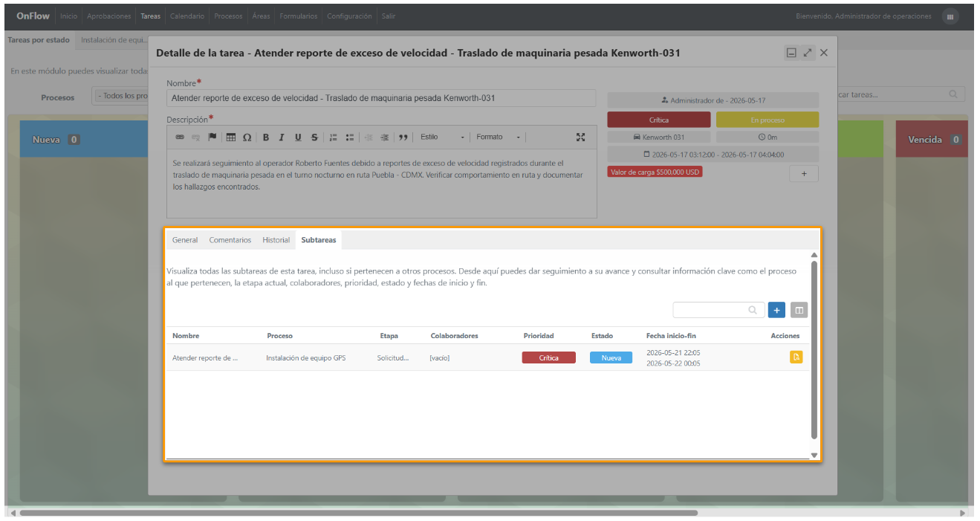Viewport: 980px width, 521px height.
Task: Toggle italic formatting in the description
Action: click(282, 137)
